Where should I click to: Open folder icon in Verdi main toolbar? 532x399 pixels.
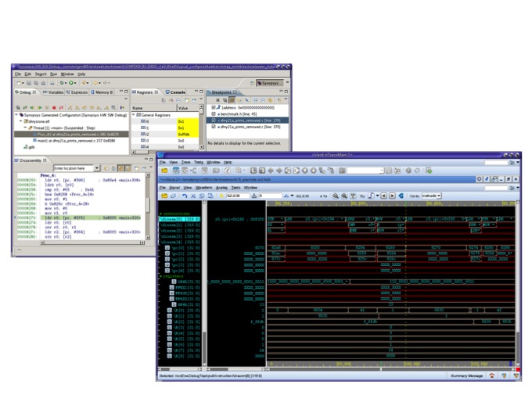164,171
